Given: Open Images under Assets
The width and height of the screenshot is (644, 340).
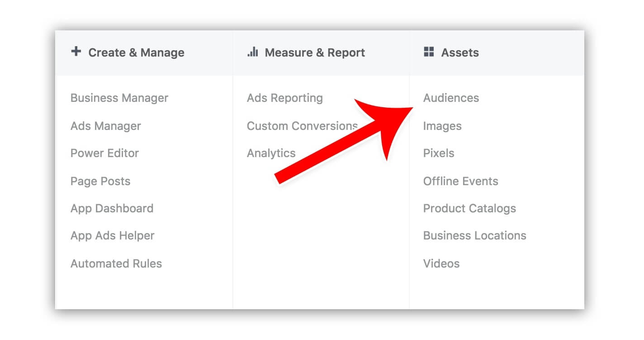Looking at the screenshot, I should pos(442,126).
